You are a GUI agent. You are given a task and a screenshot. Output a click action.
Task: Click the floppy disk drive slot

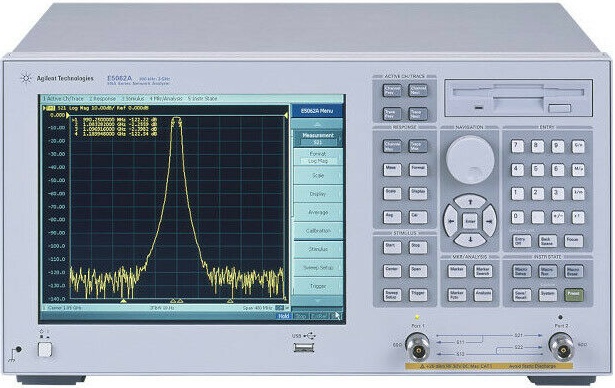[x=518, y=93]
